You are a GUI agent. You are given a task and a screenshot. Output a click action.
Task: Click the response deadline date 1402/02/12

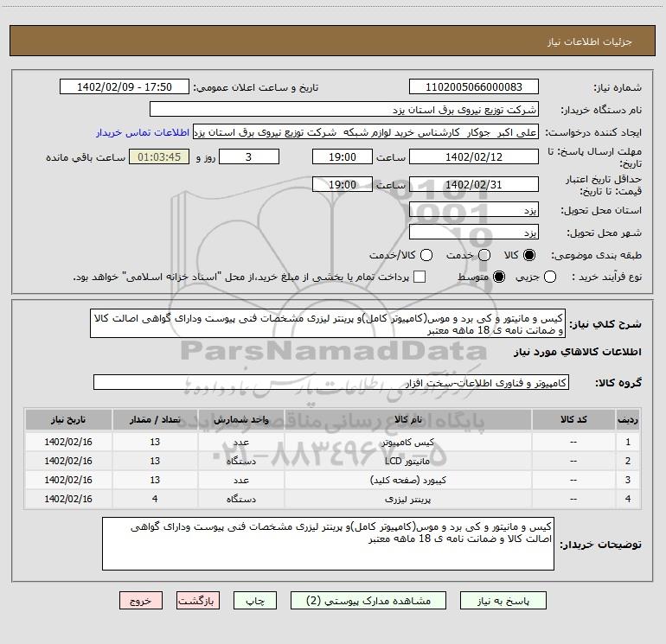474,156
